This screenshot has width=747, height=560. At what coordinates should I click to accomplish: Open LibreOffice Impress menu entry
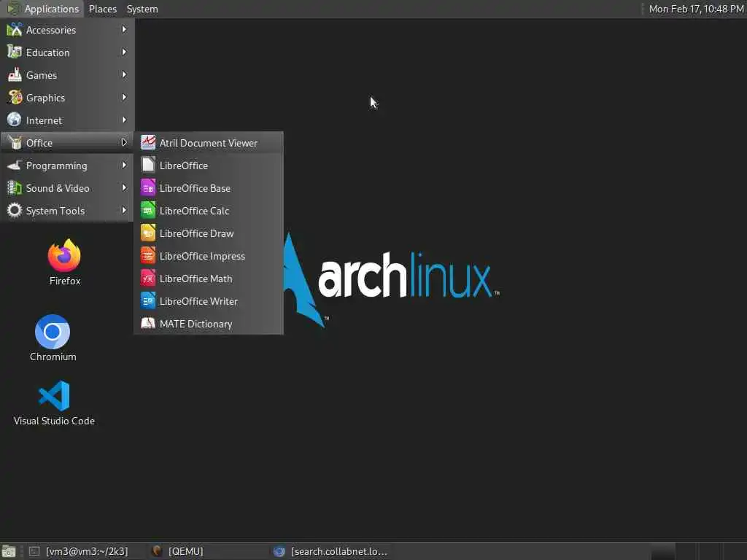[x=209, y=256]
